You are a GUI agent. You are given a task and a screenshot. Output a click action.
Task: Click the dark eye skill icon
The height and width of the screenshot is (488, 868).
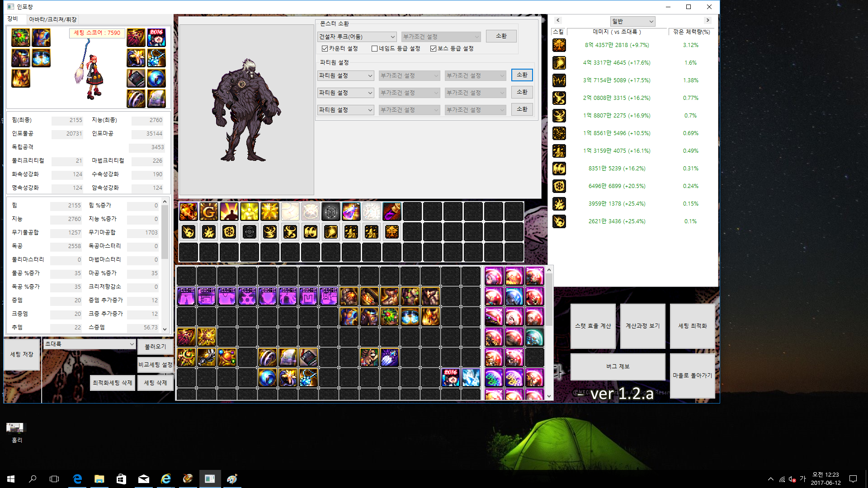point(250,232)
